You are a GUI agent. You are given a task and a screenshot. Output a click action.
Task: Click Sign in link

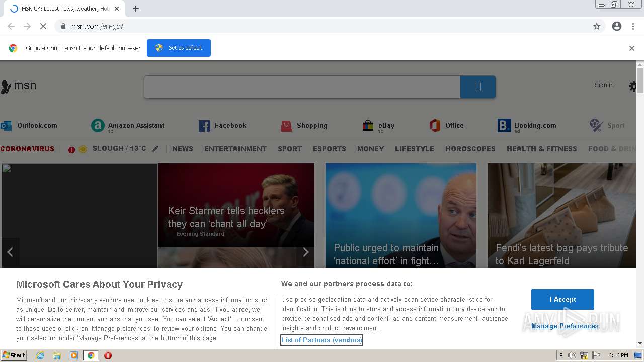coord(604,85)
